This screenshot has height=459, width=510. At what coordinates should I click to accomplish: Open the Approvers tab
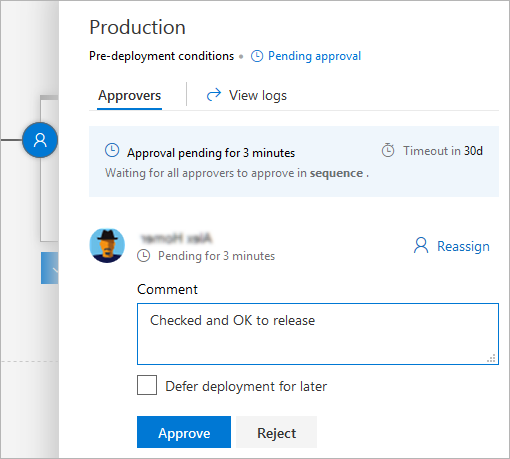[x=129, y=96]
